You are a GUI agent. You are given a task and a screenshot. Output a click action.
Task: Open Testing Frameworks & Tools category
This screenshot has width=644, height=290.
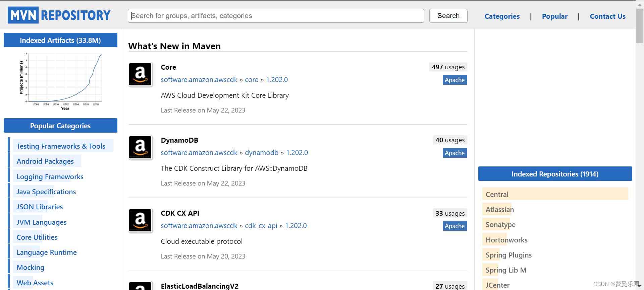click(61, 146)
